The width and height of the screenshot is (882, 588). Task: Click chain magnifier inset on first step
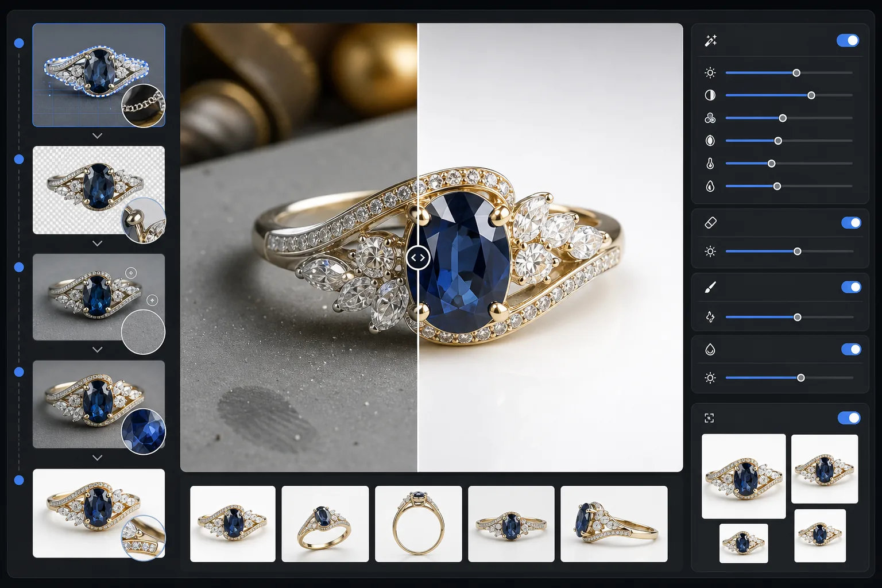(144, 105)
